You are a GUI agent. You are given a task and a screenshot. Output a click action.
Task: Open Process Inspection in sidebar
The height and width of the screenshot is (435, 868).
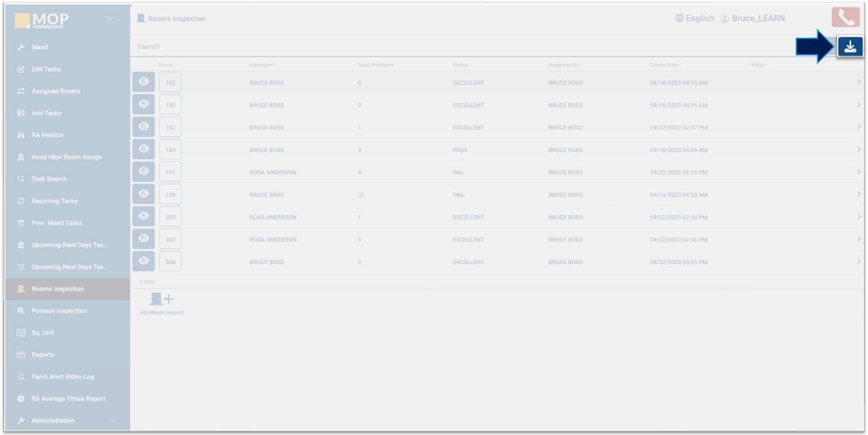[x=59, y=311]
